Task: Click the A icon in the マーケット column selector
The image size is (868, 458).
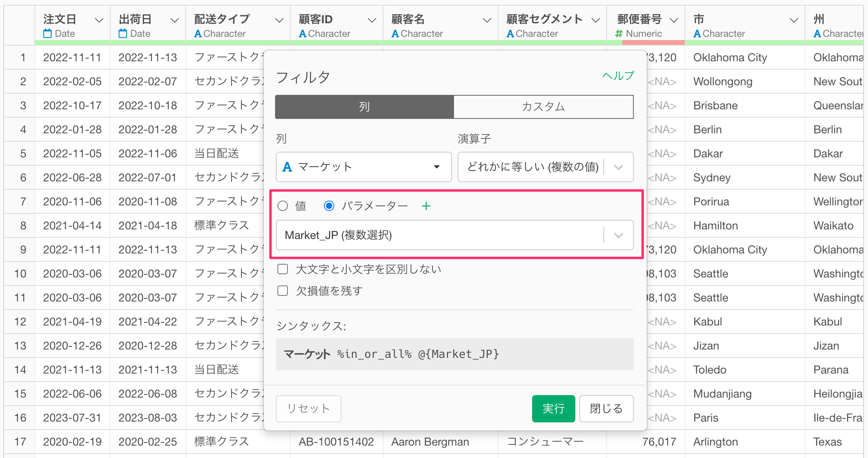Action: tap(287, 167)
